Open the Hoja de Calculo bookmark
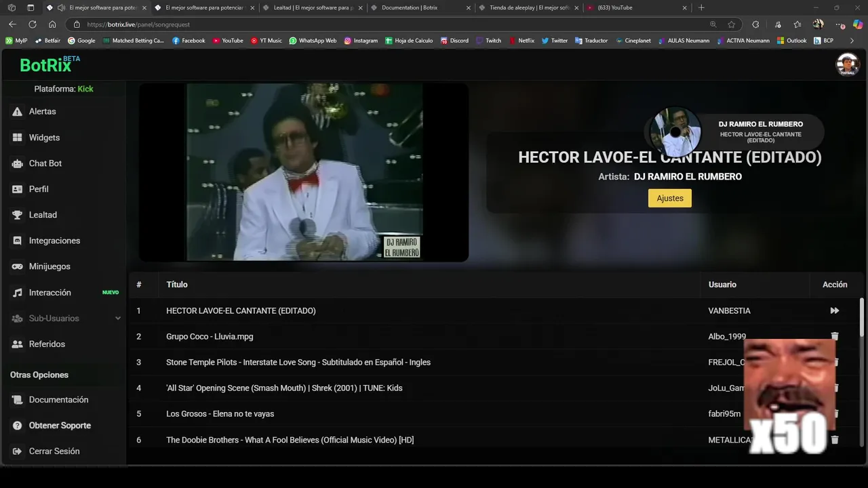Image resolution: width=868 pixels, height=488 pixels. (409, 41)
